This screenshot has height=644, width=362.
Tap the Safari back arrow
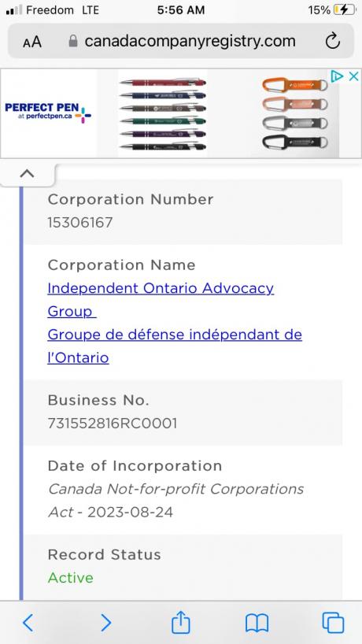[x=28, y=623]
